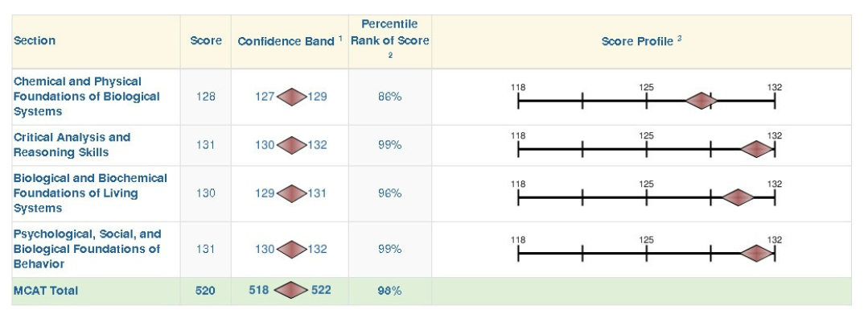Image resolution: width=868 pixels, height=323 pixels.
Task: Select the Score column header
Action: click(x=206, y=41)
